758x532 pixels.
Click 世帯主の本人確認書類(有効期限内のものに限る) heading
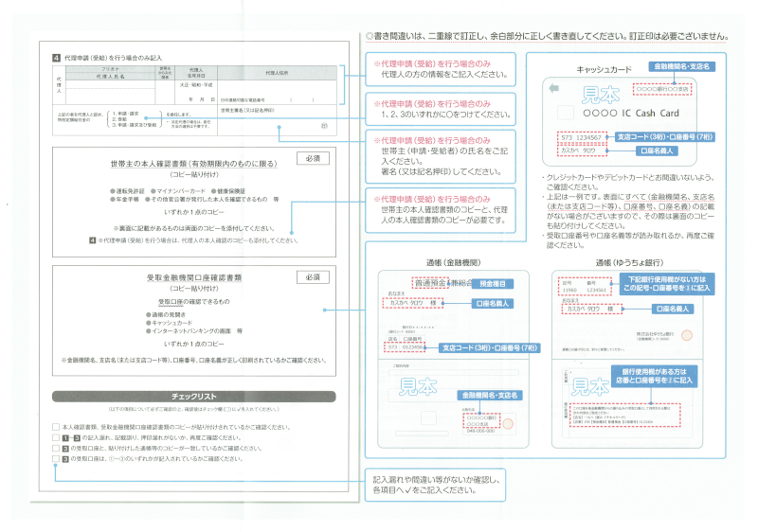(x=194, y=164)
